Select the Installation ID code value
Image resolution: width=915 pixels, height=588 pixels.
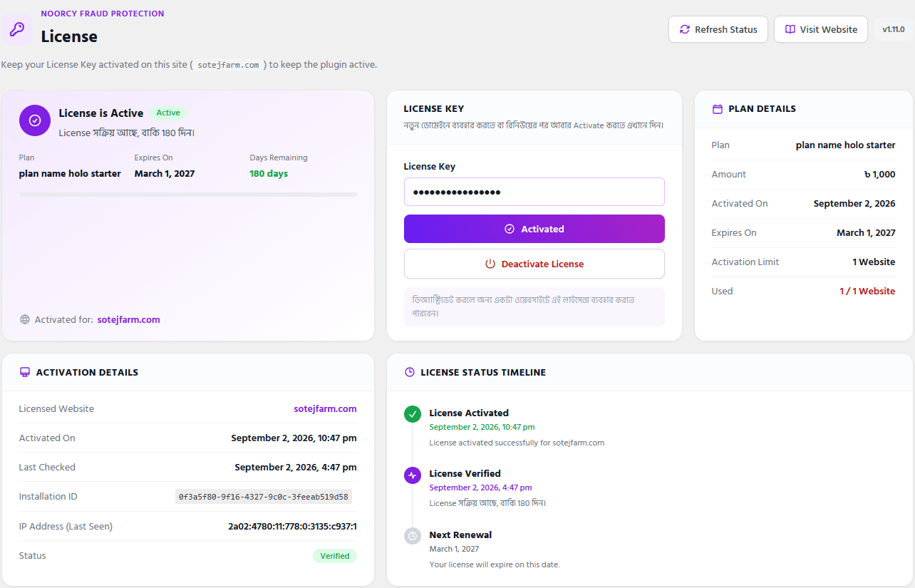coord(264,496)
